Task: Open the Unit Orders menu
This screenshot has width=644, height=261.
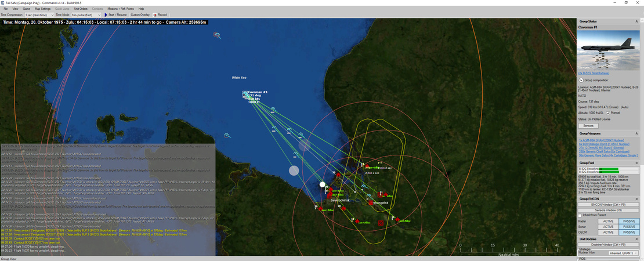Action: click(81, 9)
